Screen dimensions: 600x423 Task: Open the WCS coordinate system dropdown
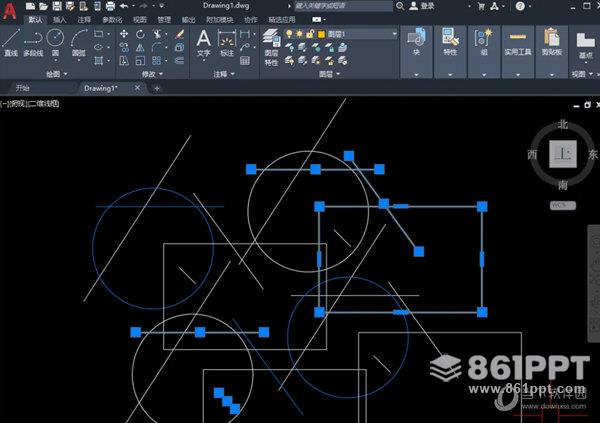[562, 205]
